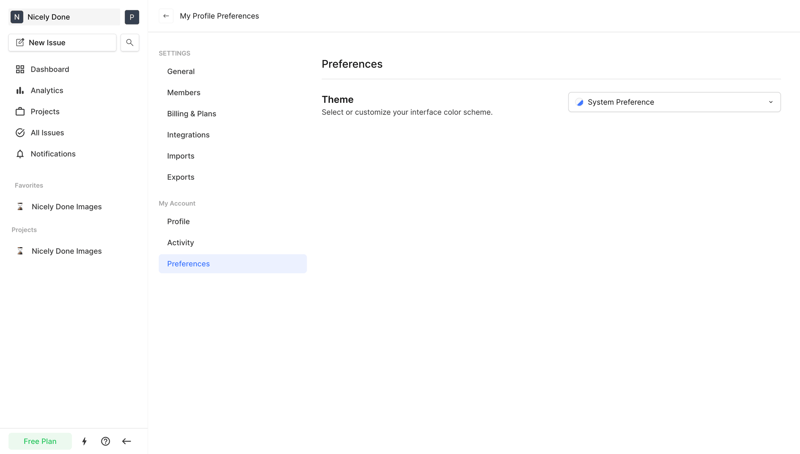Screen dimensions: 800x454
Task: Click the Free Plan button
Action: coord(40,441)
